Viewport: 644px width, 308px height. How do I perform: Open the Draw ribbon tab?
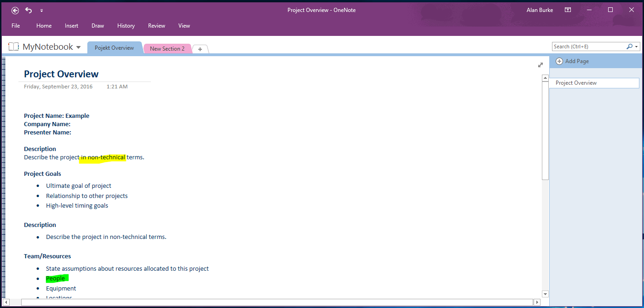(x=98, y=26)
